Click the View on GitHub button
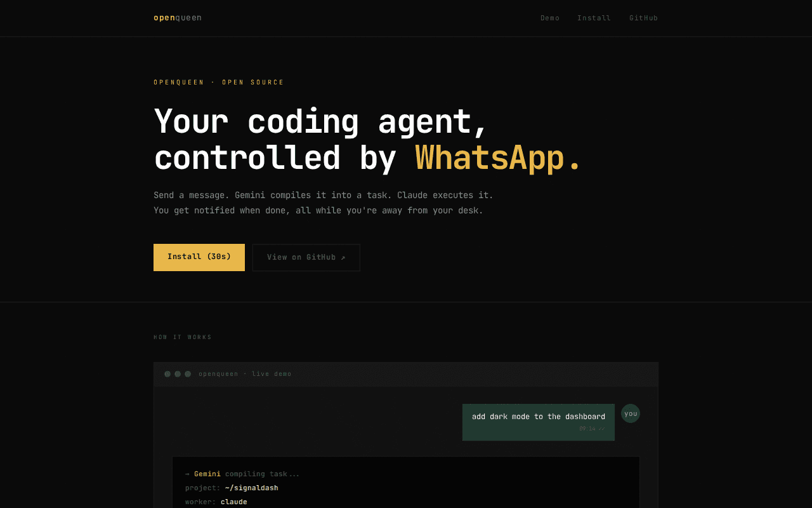Viewport: 812px width, 508px height. point(306,257)
